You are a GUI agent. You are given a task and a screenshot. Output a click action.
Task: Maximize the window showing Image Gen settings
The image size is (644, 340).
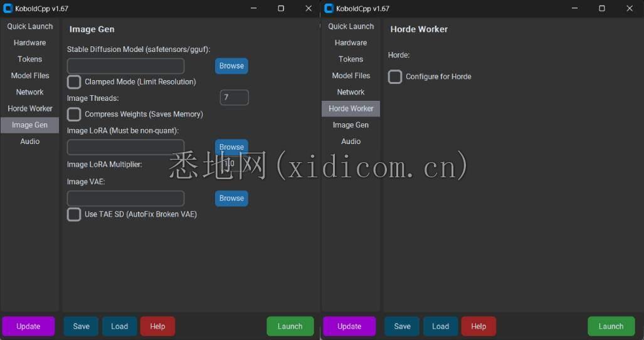(x=281, y=9)
